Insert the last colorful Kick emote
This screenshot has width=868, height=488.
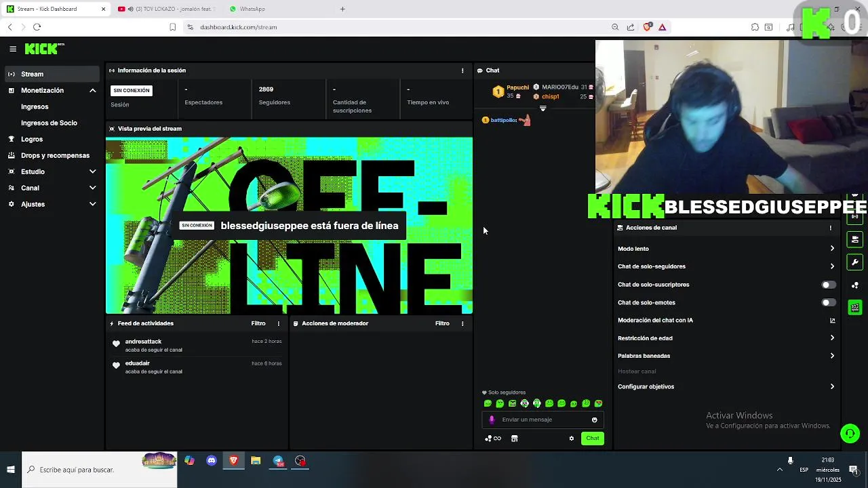pyautogui.click(x=598, y=403)
